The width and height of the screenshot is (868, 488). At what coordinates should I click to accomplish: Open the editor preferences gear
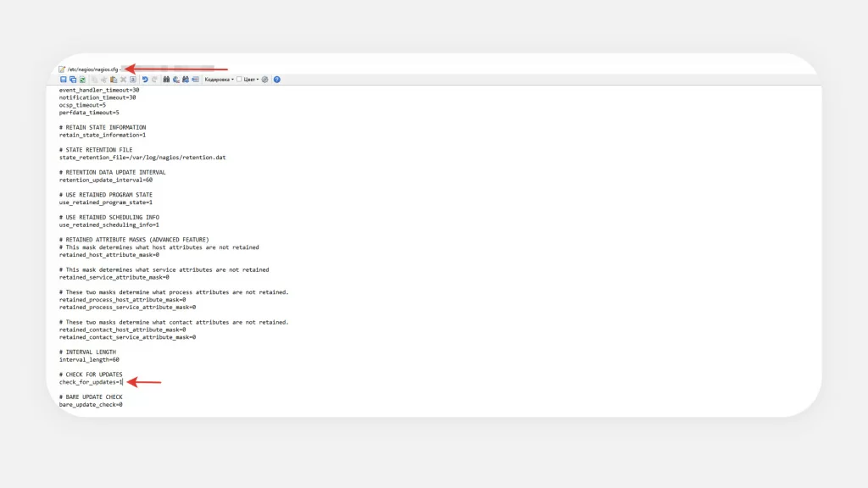tap(264, 79)
